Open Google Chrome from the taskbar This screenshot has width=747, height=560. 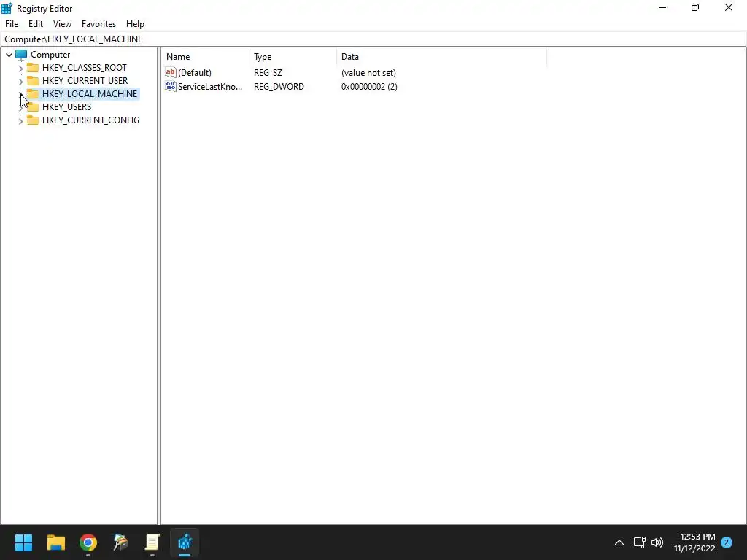point(88,542)
